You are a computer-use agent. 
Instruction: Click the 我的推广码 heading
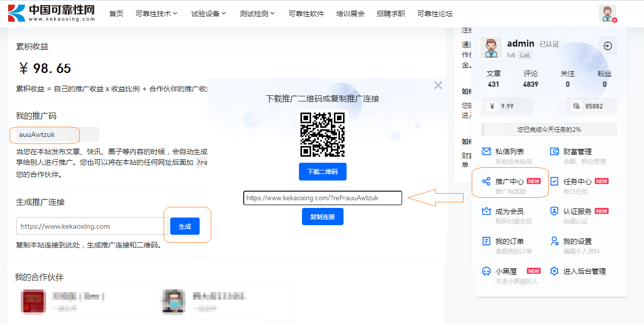point(36,116)
